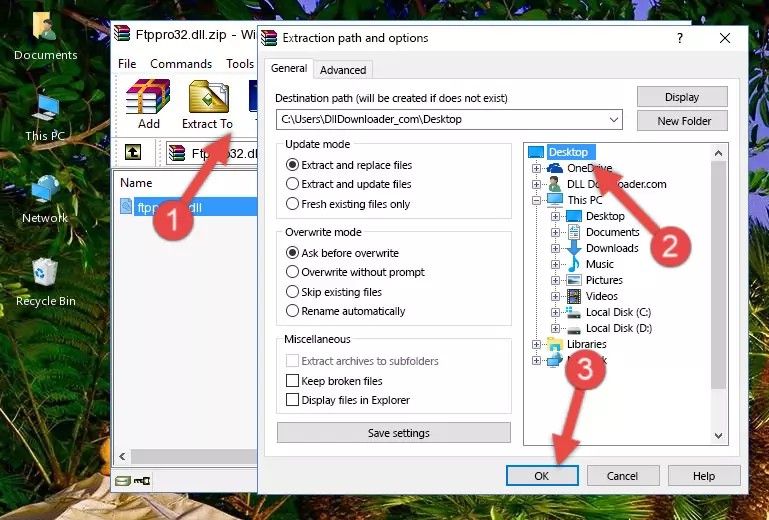Expand the Local Disk (D:) node
Screen dimensions: 769x520
pos(555,328)
